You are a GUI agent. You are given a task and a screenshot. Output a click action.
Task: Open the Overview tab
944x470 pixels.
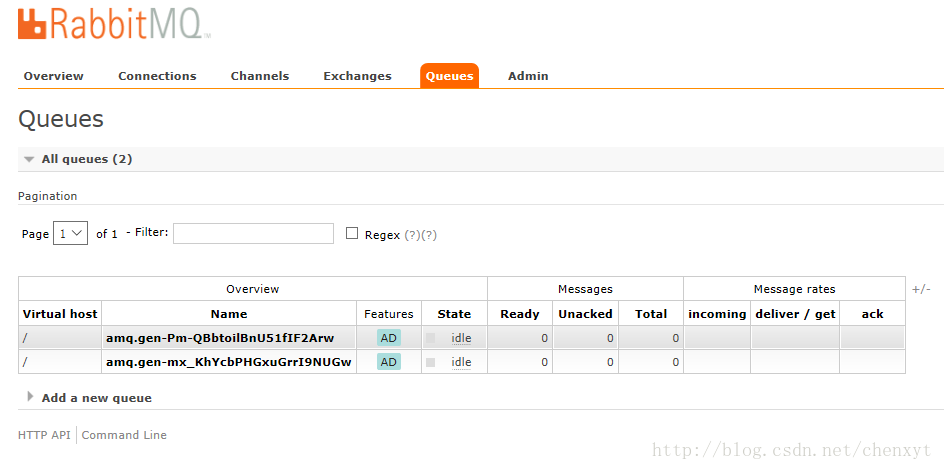click(x=54, y=76)
